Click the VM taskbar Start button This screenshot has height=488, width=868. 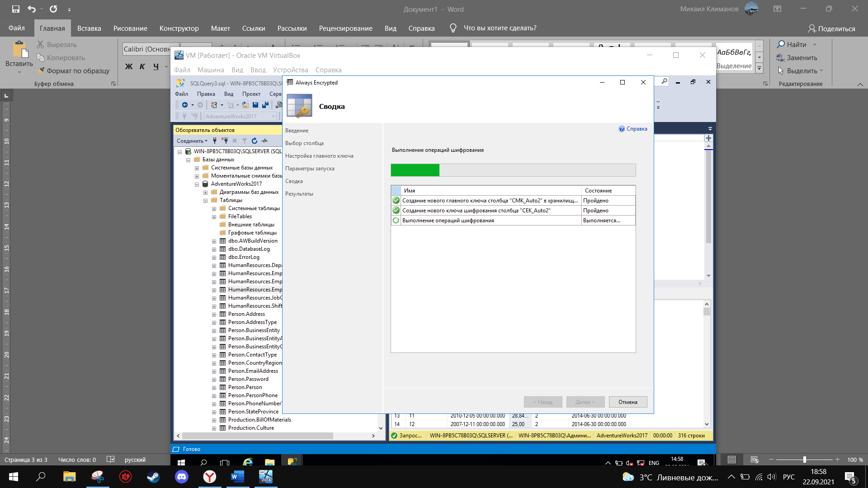click(181, 462)
